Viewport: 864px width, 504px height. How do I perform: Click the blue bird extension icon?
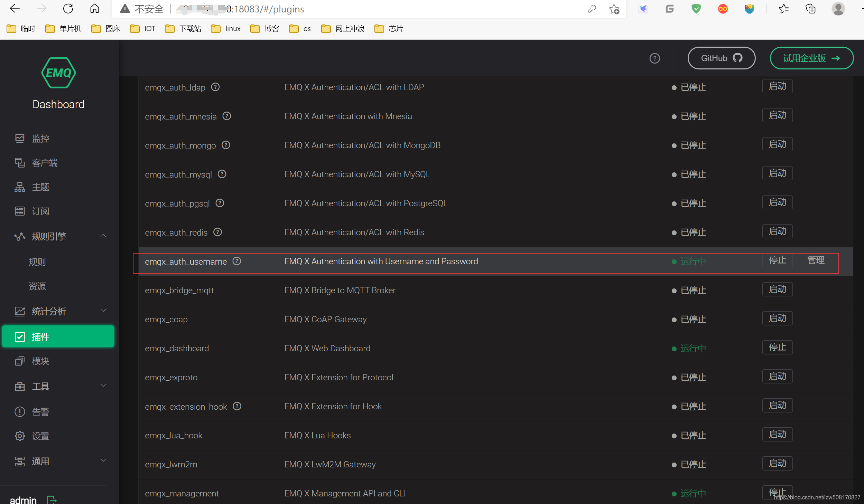coord(643,9)
